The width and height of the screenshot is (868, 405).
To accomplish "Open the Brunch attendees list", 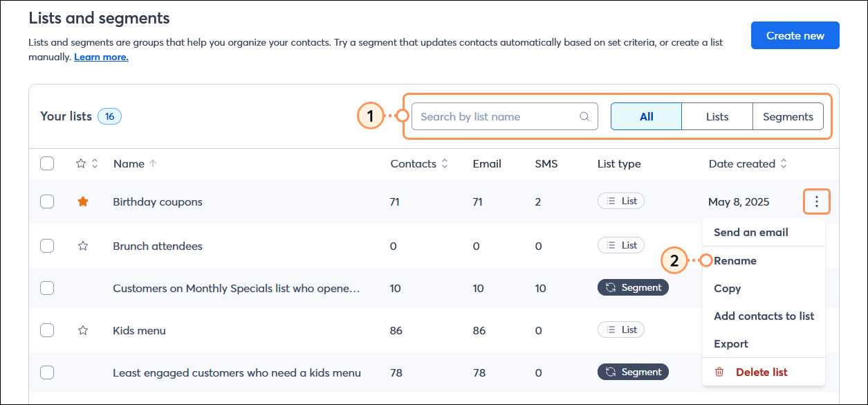I will (158, 246).
